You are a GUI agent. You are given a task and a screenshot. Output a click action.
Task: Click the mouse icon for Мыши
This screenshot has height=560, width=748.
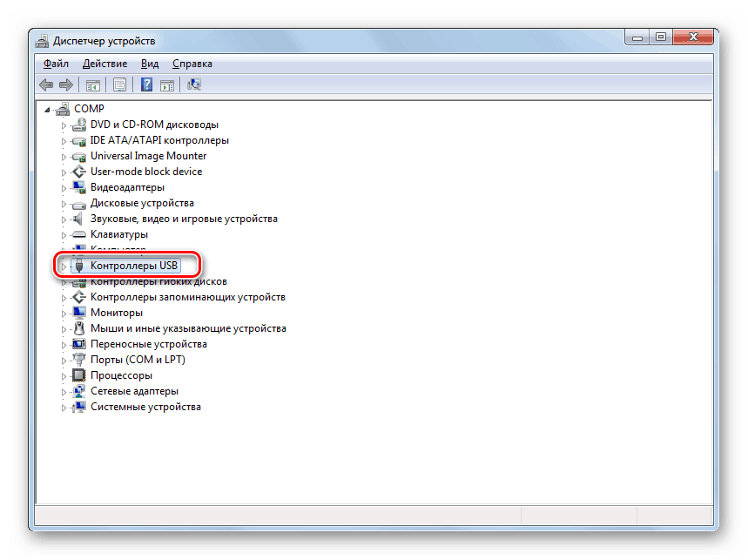pyautogui.click(x=79, y=328)
